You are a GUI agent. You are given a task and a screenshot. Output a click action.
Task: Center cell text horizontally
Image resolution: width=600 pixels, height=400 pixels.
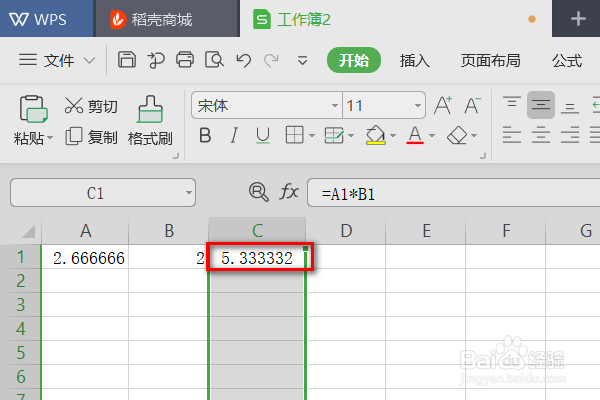[541, 135]
